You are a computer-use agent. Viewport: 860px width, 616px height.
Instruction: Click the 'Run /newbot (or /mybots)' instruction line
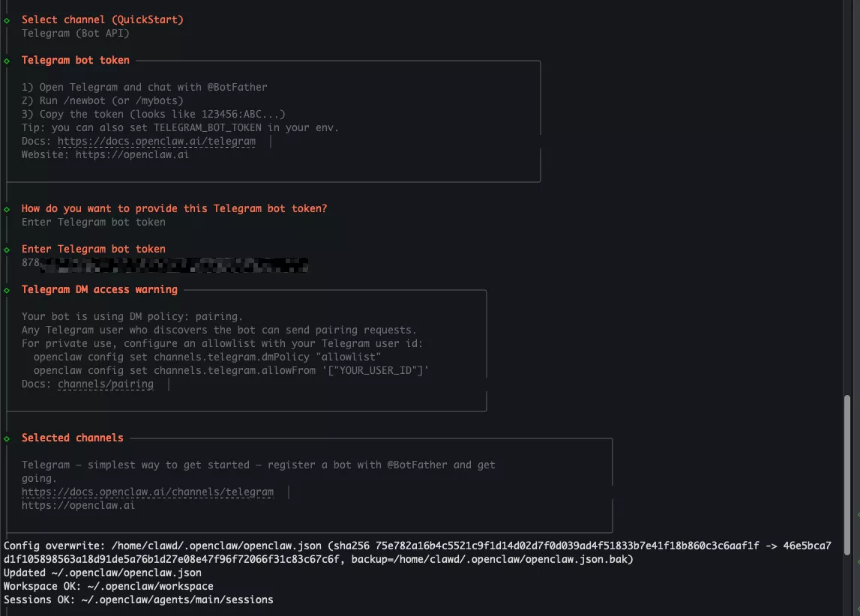(102, 100)
